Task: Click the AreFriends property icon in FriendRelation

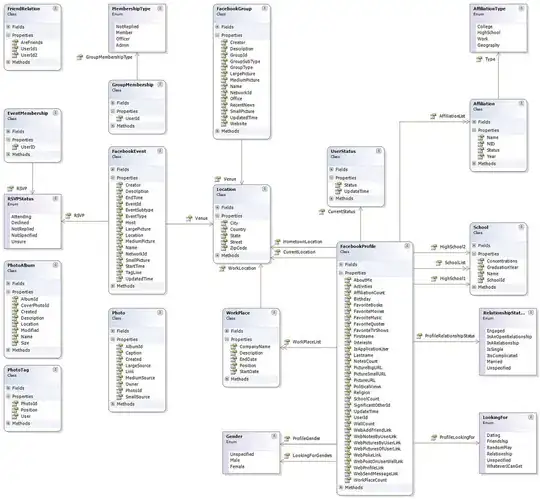Action: click(15, 42)
